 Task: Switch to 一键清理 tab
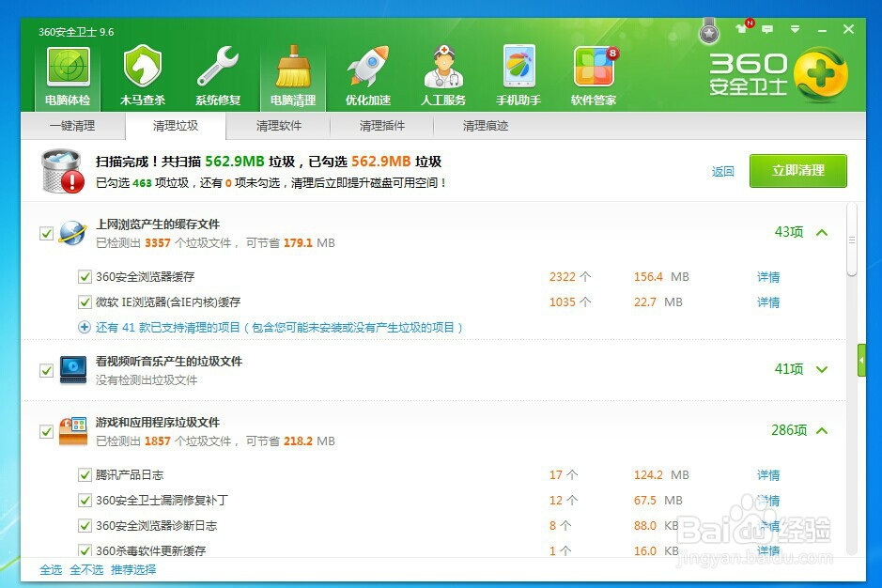point(72,126)
